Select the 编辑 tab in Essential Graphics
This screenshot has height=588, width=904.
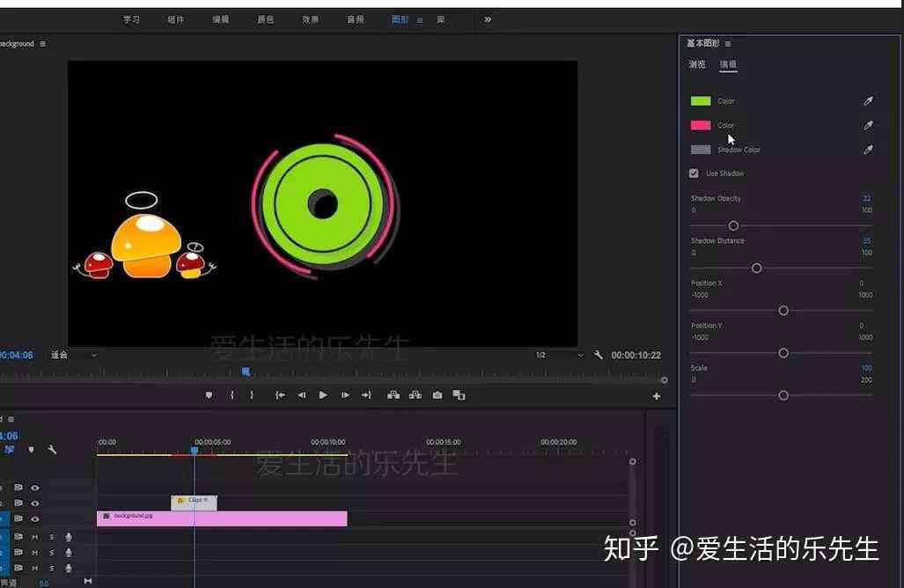click(x=728, y=64)
